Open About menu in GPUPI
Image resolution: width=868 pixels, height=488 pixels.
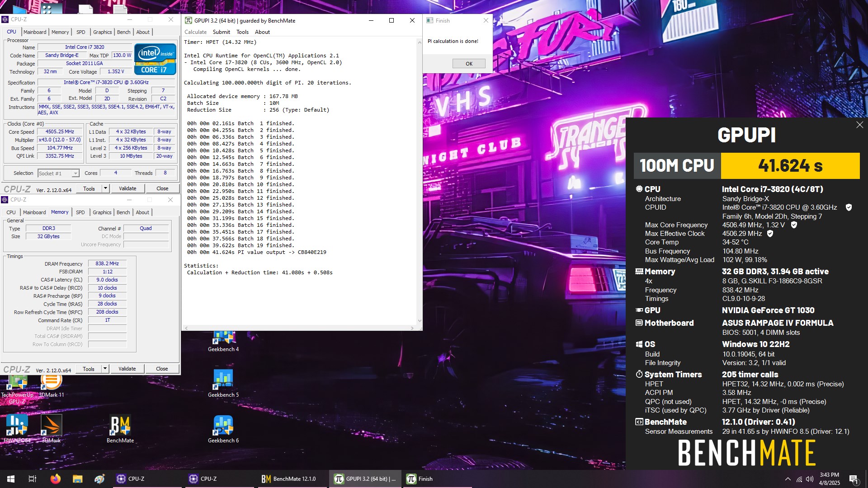pyautogui.click(x=262, y=32)
